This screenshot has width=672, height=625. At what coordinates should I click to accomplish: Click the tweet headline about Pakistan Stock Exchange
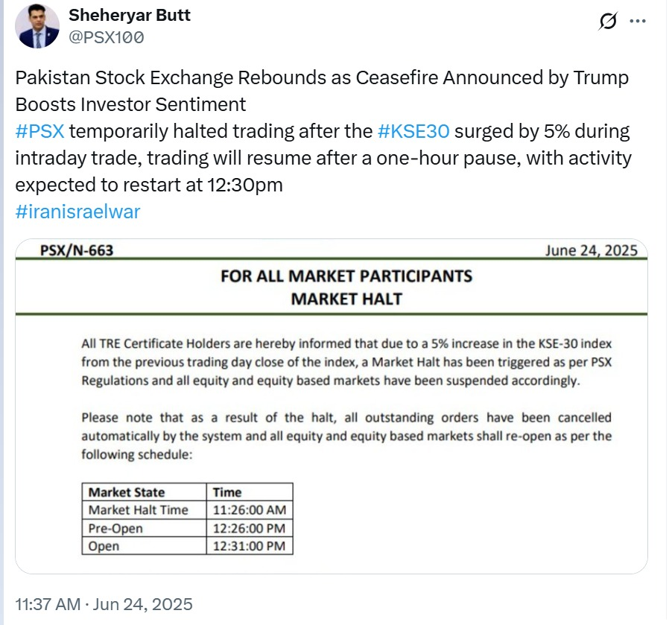pyautogui.click(x=322, y=91)
